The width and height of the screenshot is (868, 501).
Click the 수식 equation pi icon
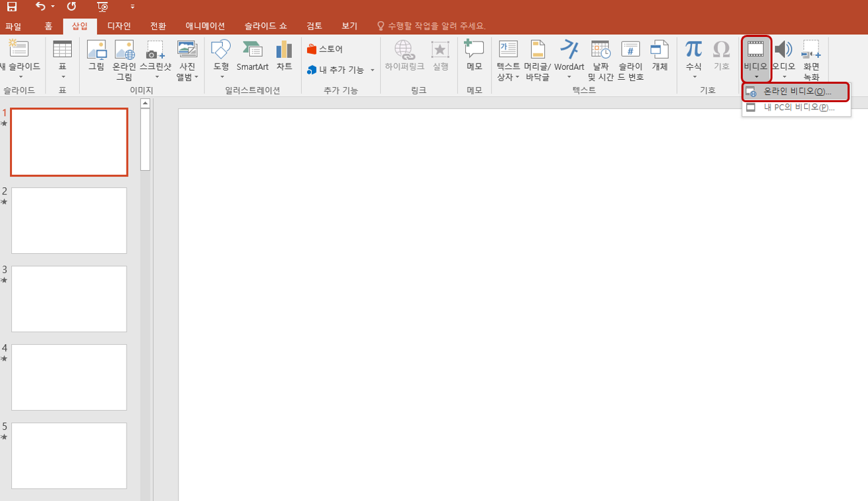(x=693, y=50)
